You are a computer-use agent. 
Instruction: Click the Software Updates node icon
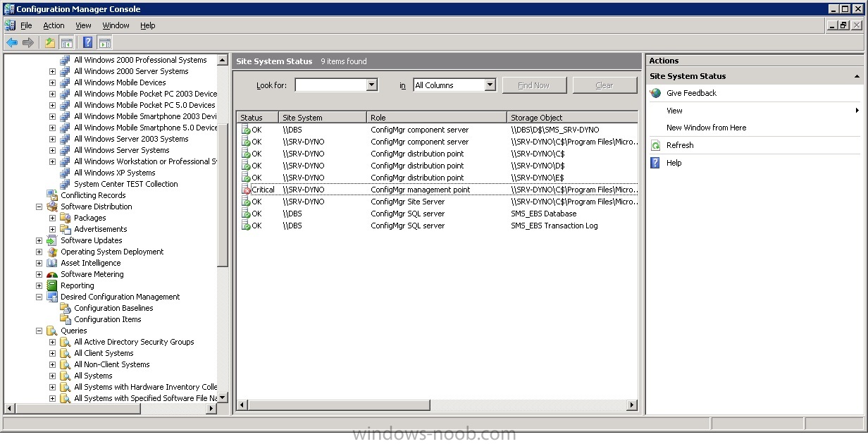[x=52, y=240]
